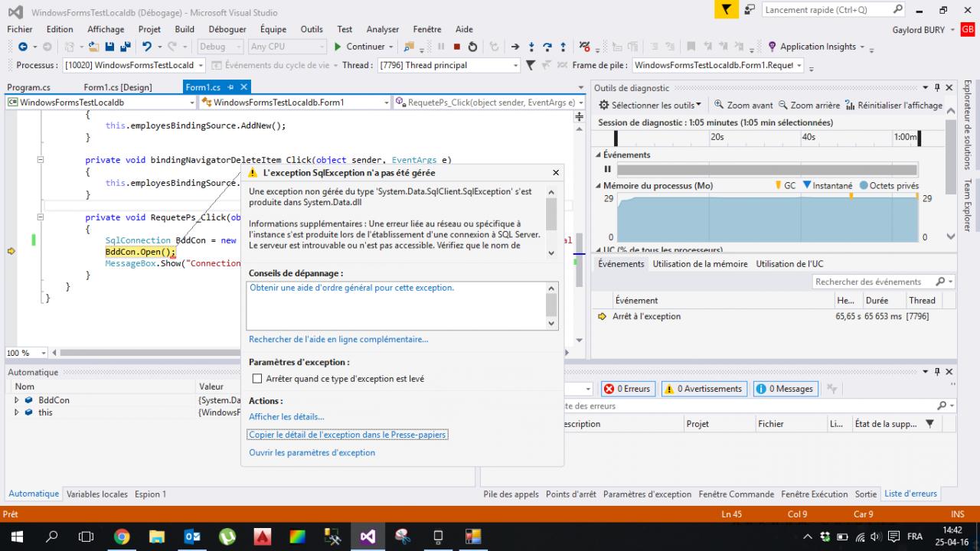Save the current file with the disk icon
The height and width of the screenshot is (551, 980).
(x=110, y=47)
